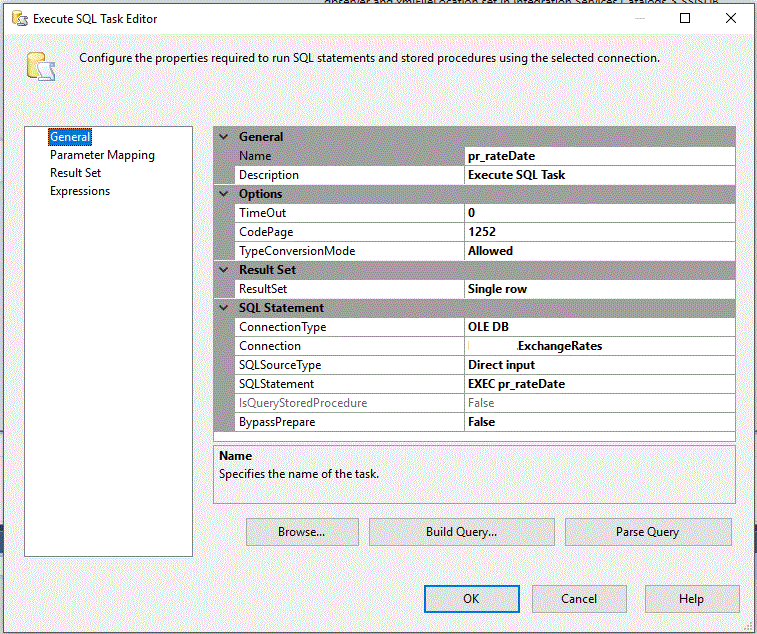The image size is (757, 634).
Task: Click the CodePage value 1252
Action: (600, 232)
